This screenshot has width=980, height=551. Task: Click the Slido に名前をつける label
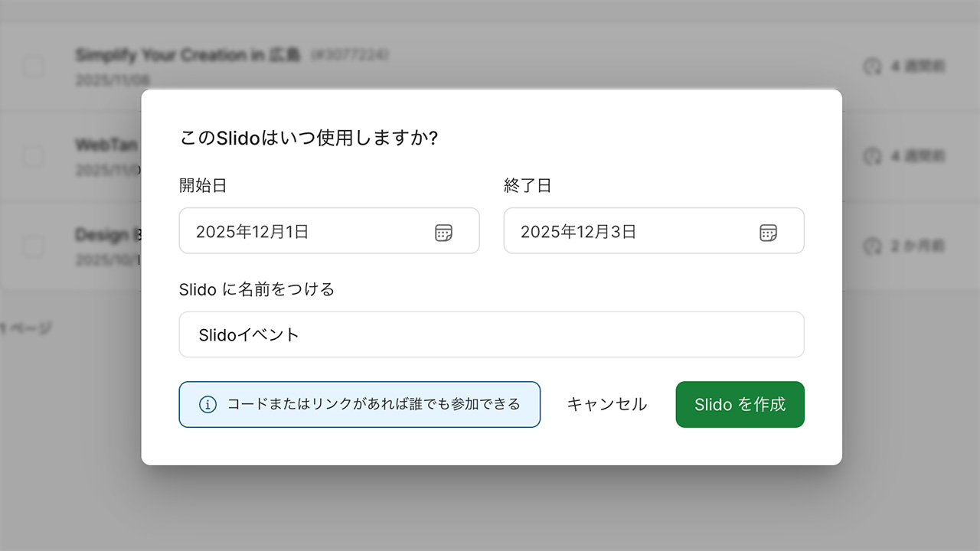(256, 289)
